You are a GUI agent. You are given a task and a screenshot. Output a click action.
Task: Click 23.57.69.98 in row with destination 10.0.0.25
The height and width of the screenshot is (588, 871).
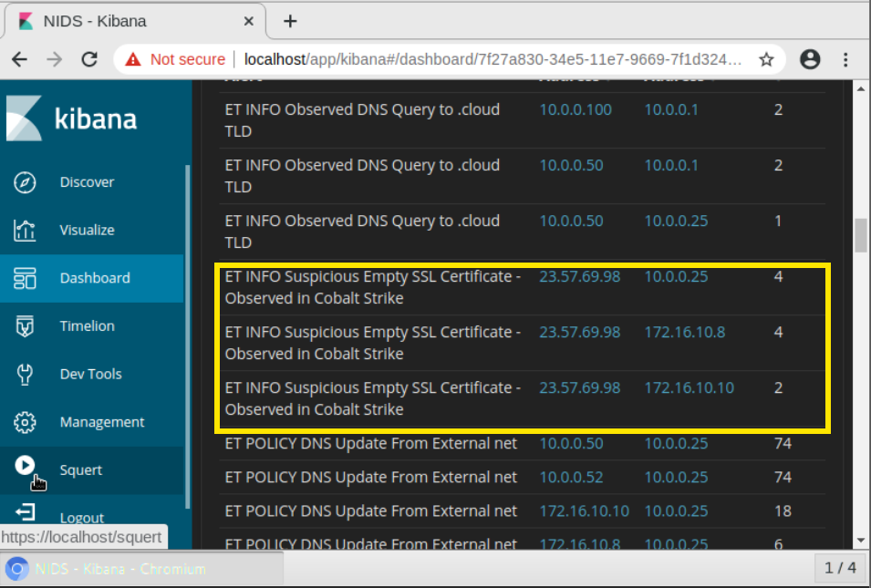[x=579, y=276]
